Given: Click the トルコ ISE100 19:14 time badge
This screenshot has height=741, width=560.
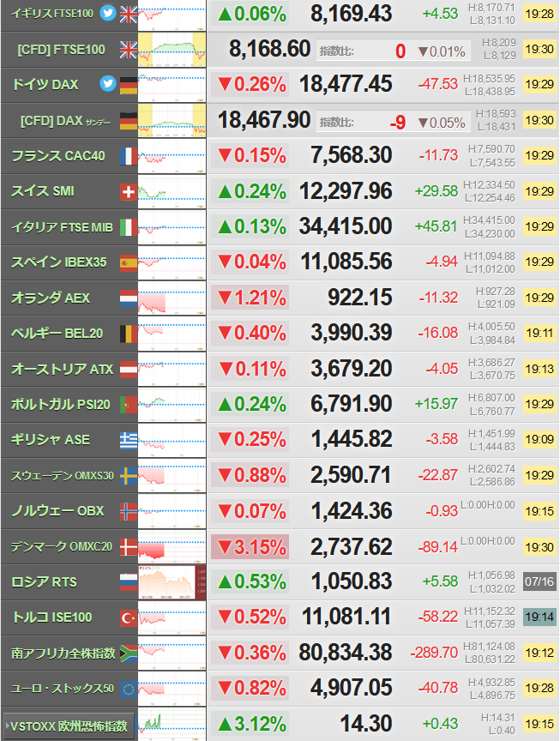Looking at the screenshot, I should (x=539, y=617).
